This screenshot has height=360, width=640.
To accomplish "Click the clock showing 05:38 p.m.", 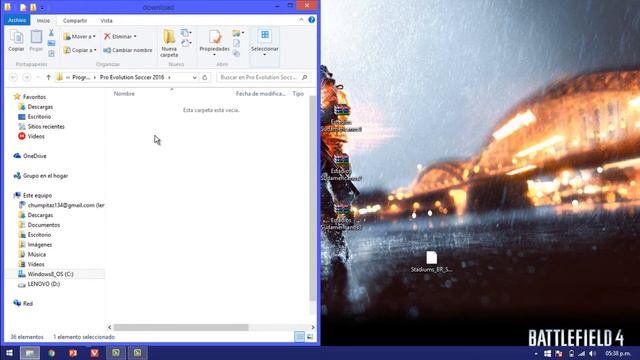I will click(618, 353).
